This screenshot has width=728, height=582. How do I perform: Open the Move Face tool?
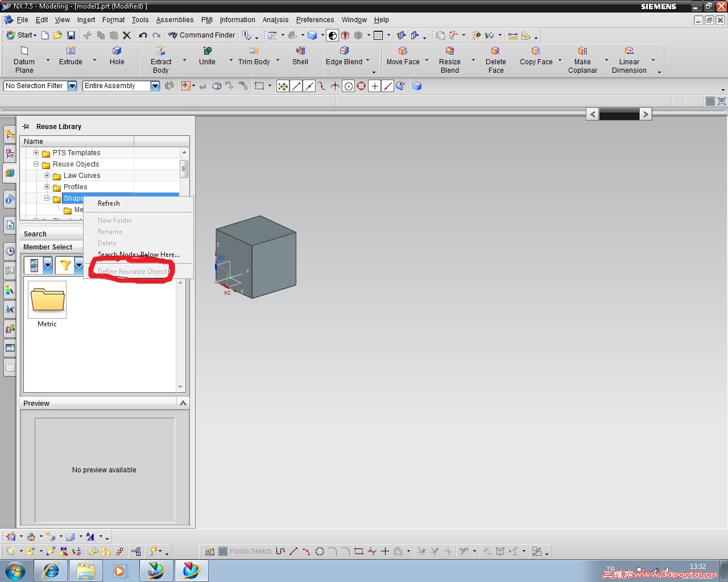[403, 56]
